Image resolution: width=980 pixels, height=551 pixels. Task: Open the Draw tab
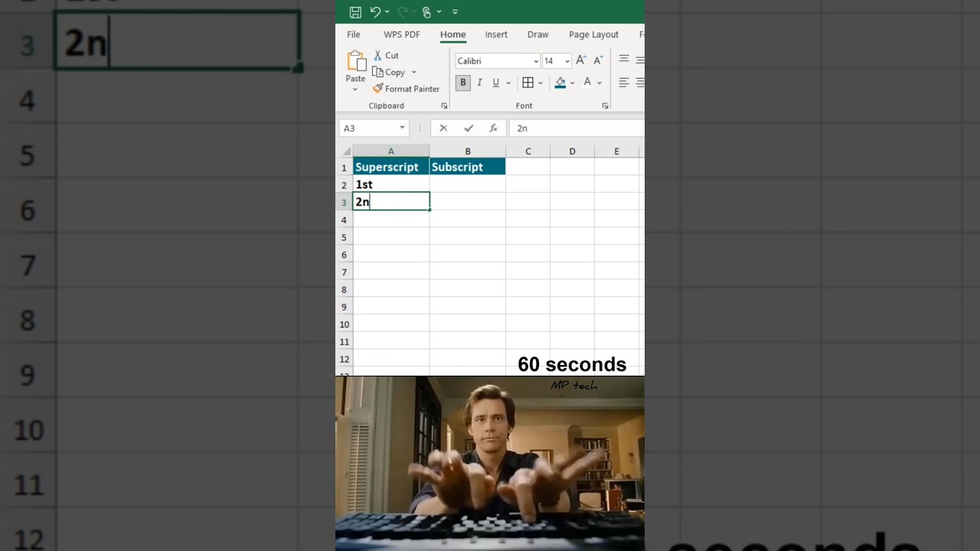[x=538, y=34]
